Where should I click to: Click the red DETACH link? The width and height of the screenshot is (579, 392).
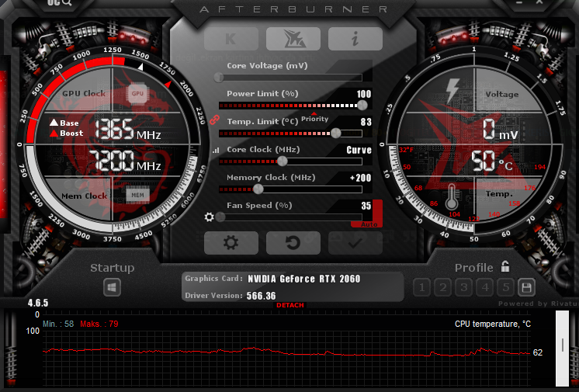pos(290,305)
